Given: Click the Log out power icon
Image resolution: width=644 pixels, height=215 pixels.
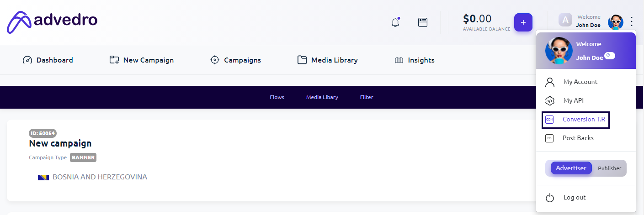Looking at the screenshot, I should (x=550, y=198).
